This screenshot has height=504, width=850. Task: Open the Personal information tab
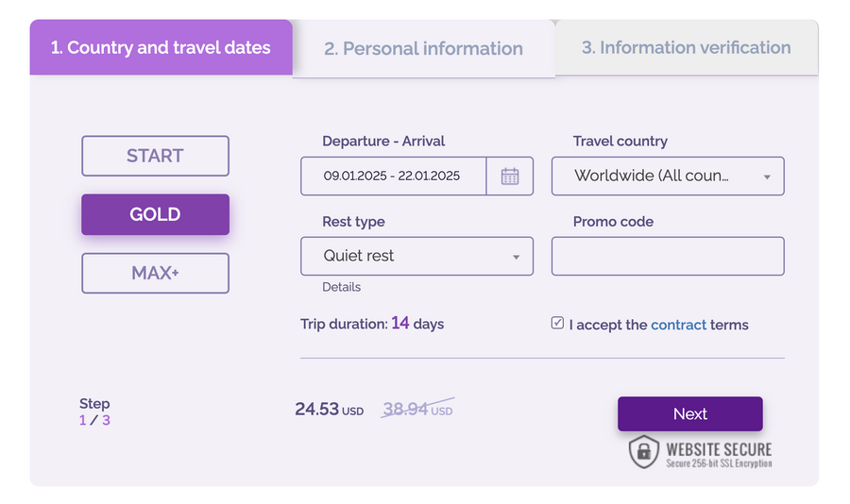(x=423, y=49)
